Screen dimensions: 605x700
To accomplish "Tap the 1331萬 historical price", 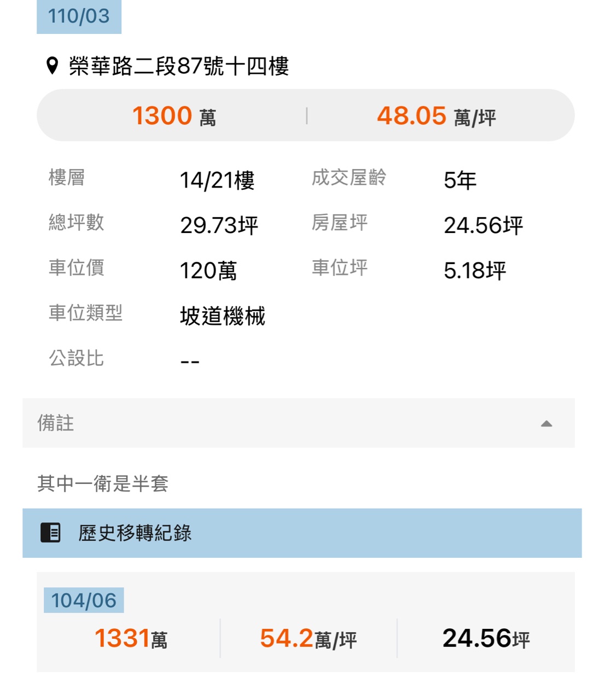I will (x=131, y=638).
